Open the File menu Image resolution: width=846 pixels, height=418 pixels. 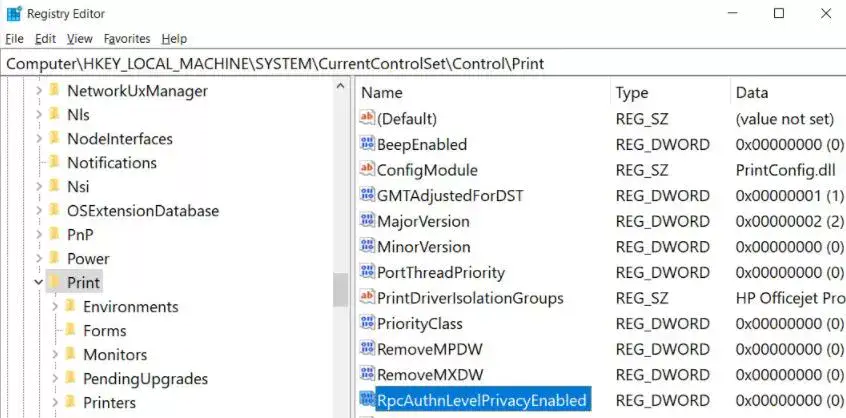pyautogui.click(x=15, y=39)
